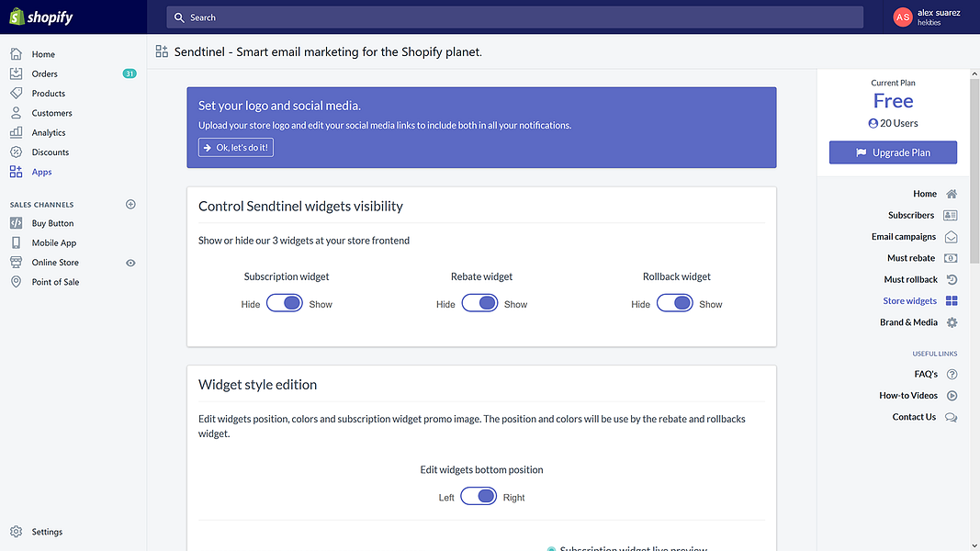Click the Shopify logo icon
The width and height of the screenshot is (980, 551).
click(17, 17)
